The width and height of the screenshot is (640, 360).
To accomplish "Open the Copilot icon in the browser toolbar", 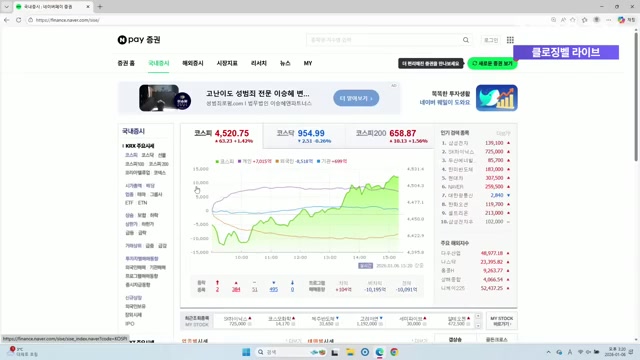I will (621, 20).
